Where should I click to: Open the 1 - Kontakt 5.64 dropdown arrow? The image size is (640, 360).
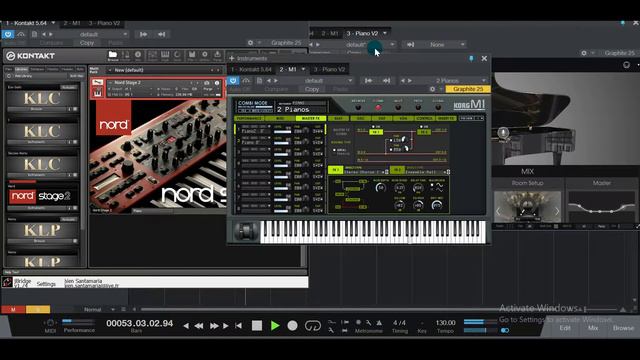click(53, 23)
